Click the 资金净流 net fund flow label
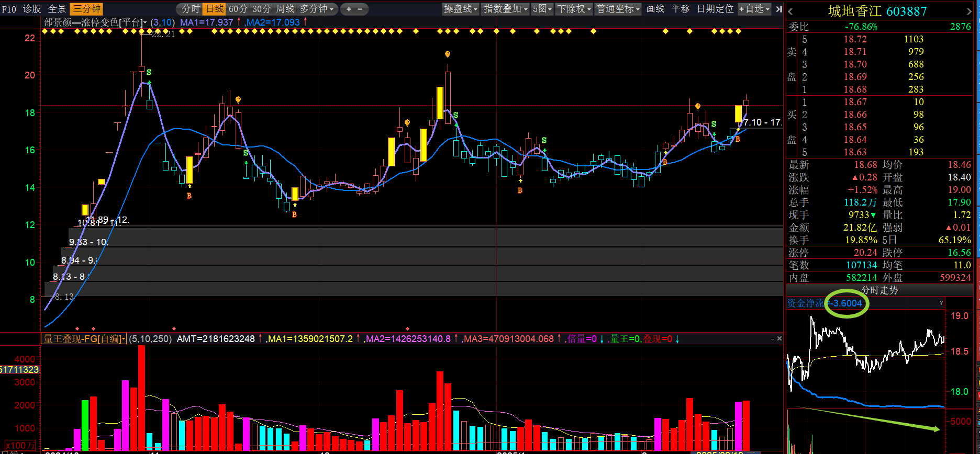The height and width of the screenshot is (454, 980). tap(806, 303)
